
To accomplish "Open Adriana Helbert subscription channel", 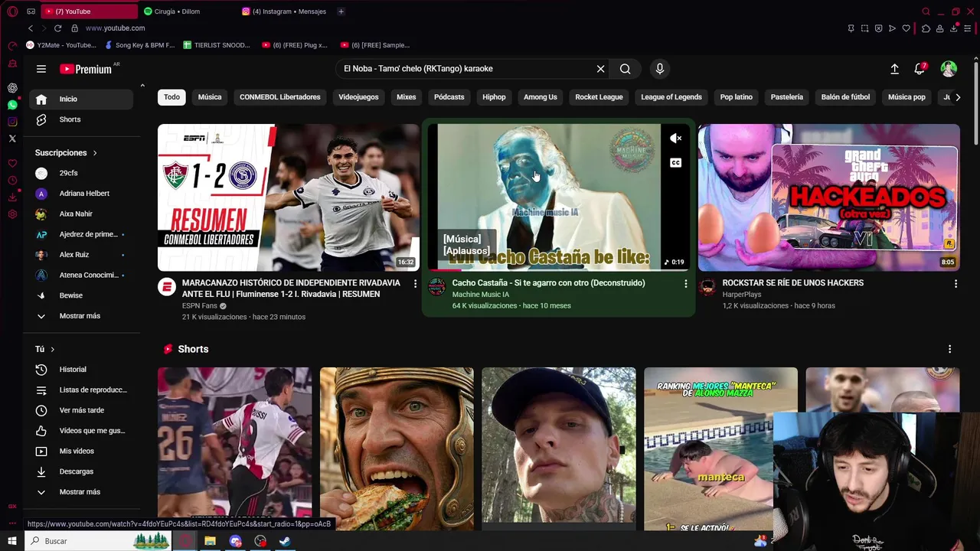I will tap(81, 194).
